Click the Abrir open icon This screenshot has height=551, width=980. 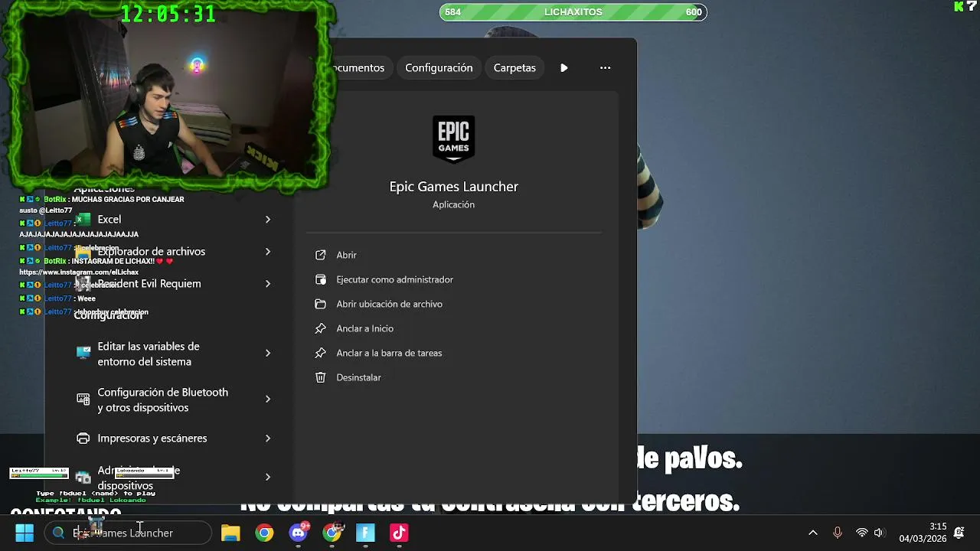[x=321, y=255]
